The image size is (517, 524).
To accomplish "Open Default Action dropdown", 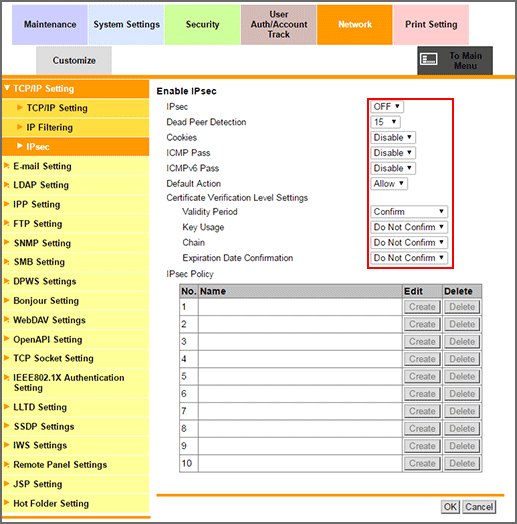I will (389, 183).
